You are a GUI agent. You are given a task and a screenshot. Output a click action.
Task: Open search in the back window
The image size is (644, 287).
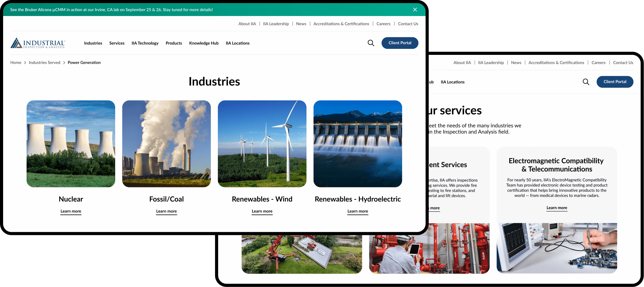click(x=586, y=82)
